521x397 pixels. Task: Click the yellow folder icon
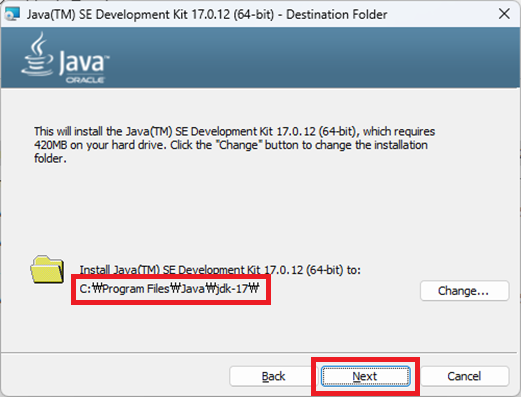click(x=47, y=269)
